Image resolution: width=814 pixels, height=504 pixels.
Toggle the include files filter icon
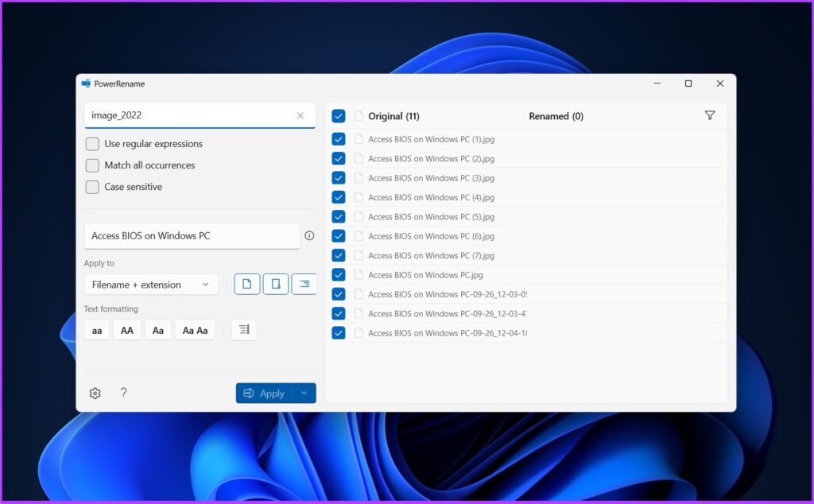(x=246, y=284)
